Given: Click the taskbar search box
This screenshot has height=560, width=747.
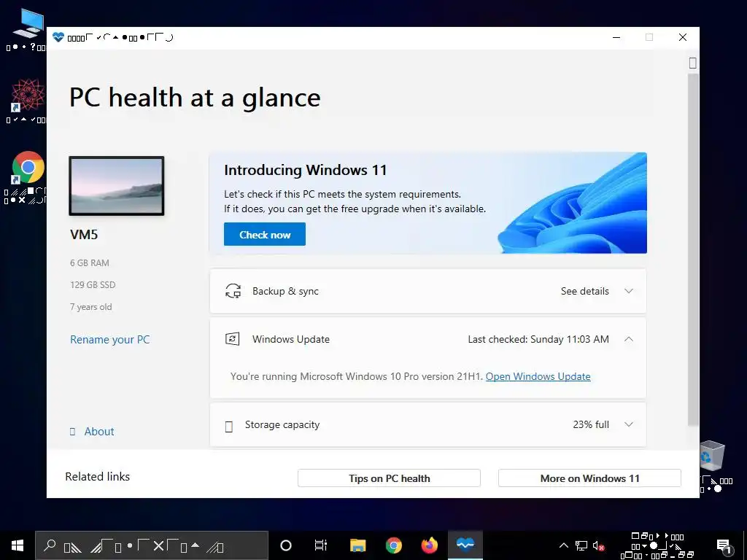Looking at the screenshot, I should click(152, 545).
